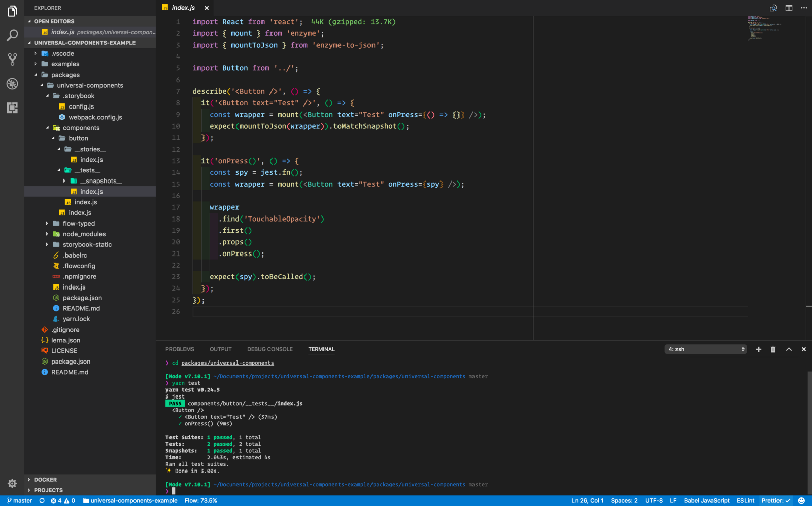This screenshot has height=506, width=812.
Task: Open the Extensions view
Action: point(12,107)
